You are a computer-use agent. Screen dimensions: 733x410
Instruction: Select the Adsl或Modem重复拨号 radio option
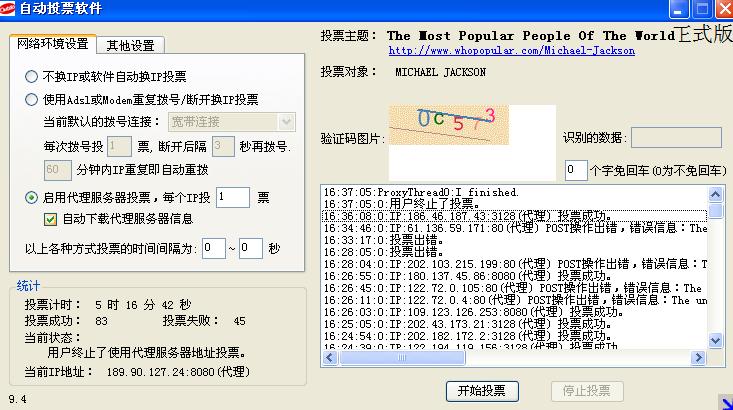point(32,99)
